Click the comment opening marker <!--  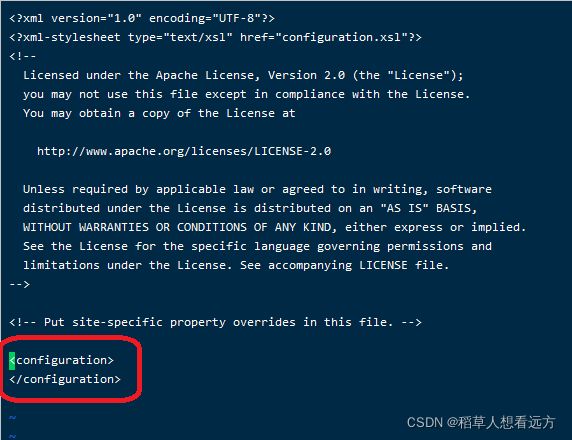[x=23, y=56]
